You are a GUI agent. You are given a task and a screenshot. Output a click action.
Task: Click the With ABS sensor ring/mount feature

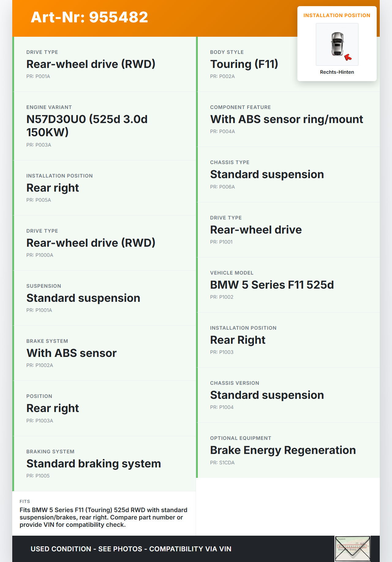(287, 119)
